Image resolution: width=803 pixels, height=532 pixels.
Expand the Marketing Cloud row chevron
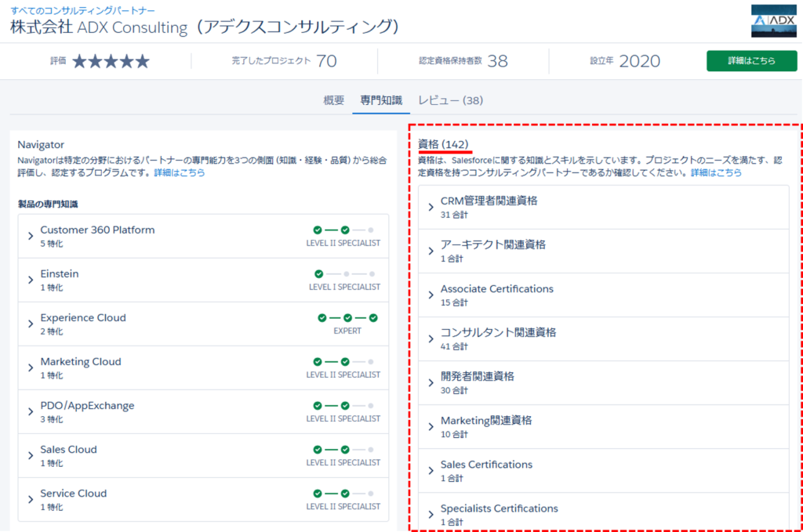[31, 367]
